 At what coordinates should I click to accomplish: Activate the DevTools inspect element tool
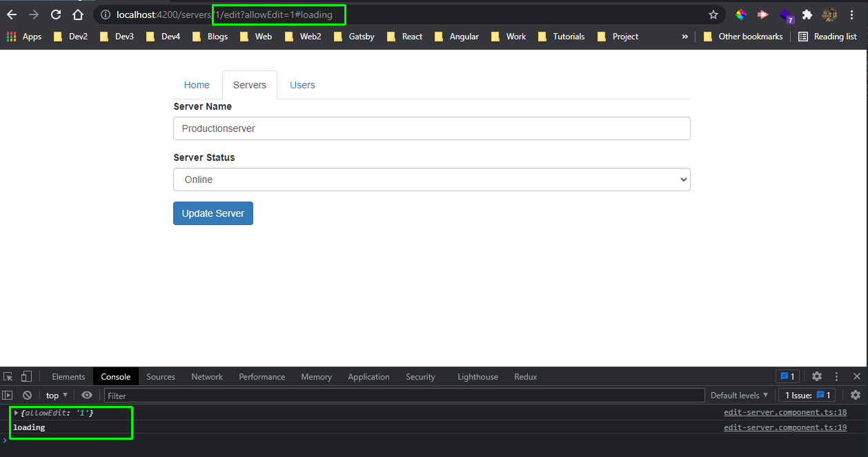[x=8, y=376]
